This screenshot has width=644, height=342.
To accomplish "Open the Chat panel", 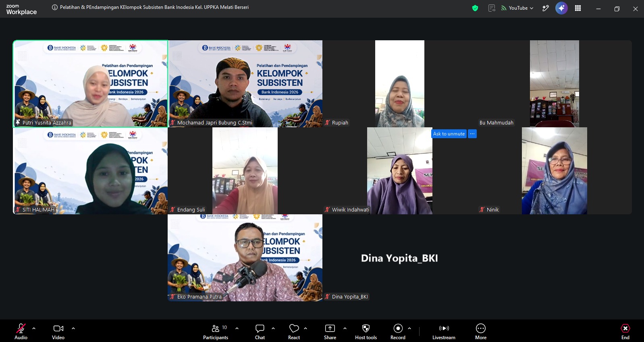I will [x=260, y=332].
